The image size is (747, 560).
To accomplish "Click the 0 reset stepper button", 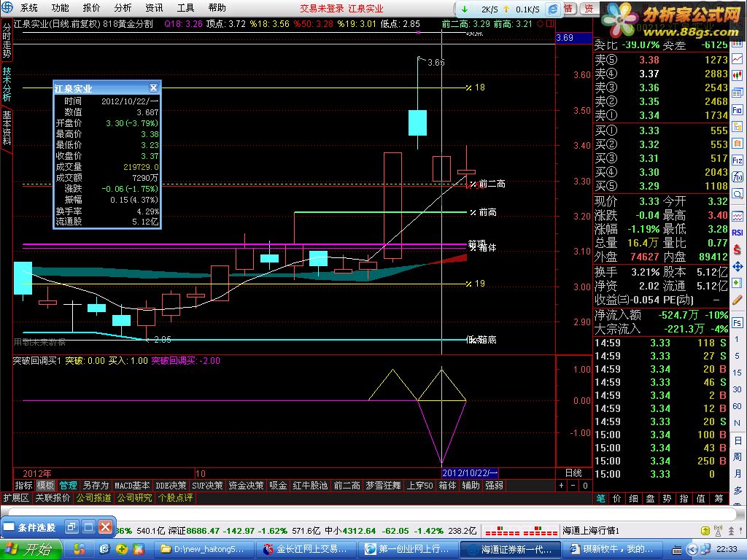I will pyautogui.click(x=586, y=486).
